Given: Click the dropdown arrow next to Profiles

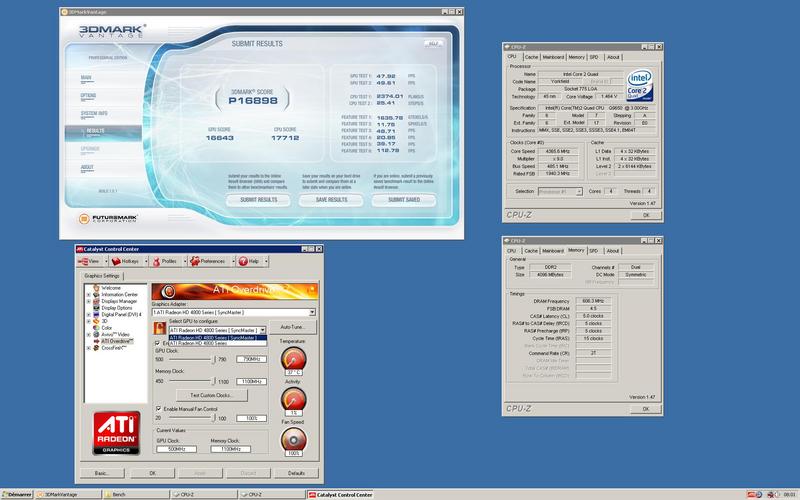Looking at the screenshot, I should 185,261.
